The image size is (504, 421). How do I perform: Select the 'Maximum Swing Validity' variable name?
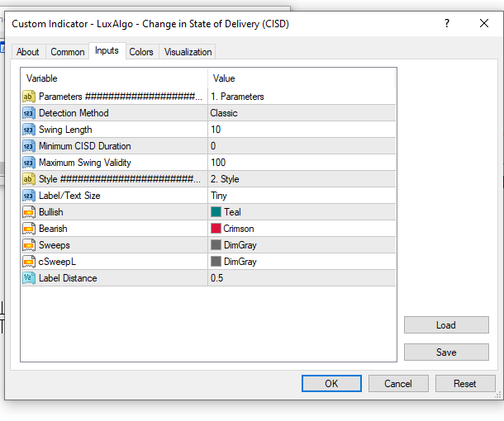(x=85, y=163)
